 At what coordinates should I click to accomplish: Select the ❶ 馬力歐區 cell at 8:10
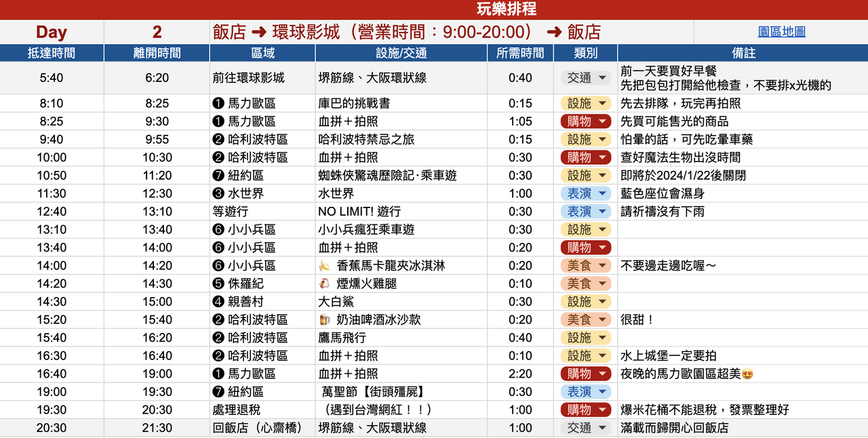(x=262, y=103)
